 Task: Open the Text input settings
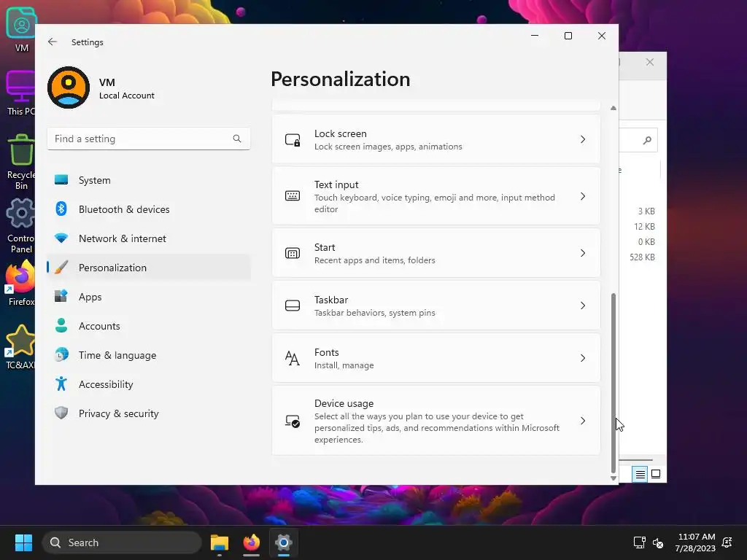436,196
